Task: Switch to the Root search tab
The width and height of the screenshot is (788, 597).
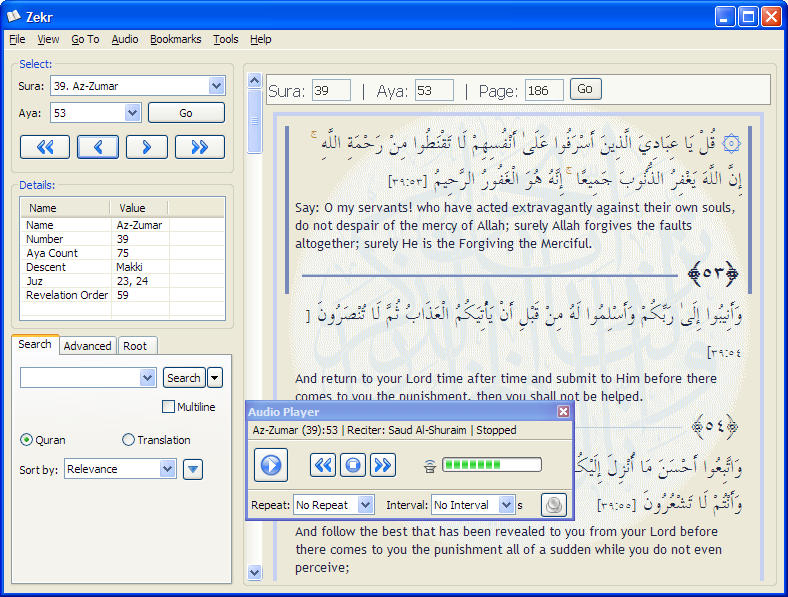Action: pyautogui.click(x=135, y=346)
